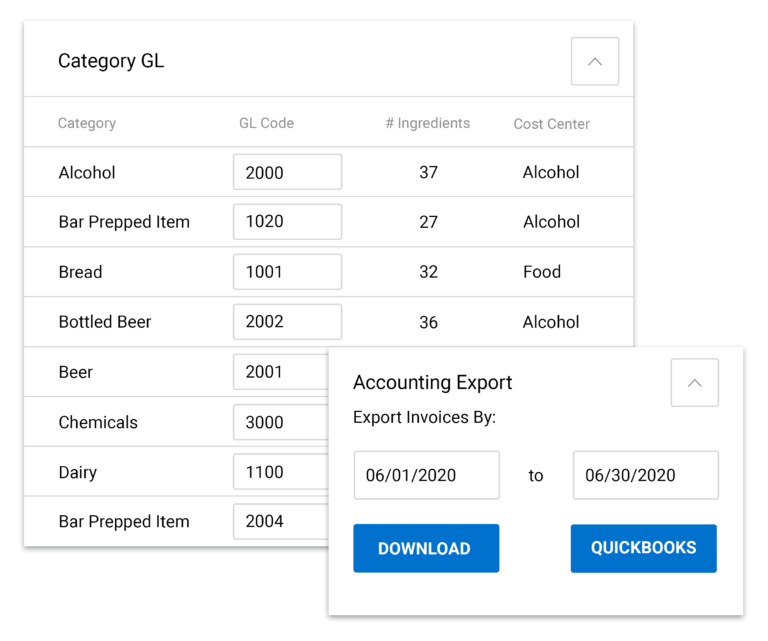Edit the GL code 1020 field
Screen dimensions: 768x641
pos(287,222)
